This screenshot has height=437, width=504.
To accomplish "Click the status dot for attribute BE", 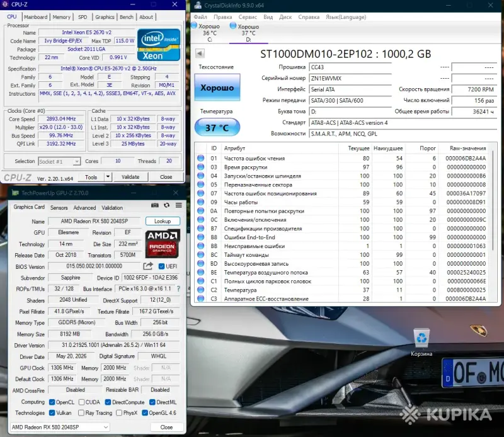I will 201,272.
